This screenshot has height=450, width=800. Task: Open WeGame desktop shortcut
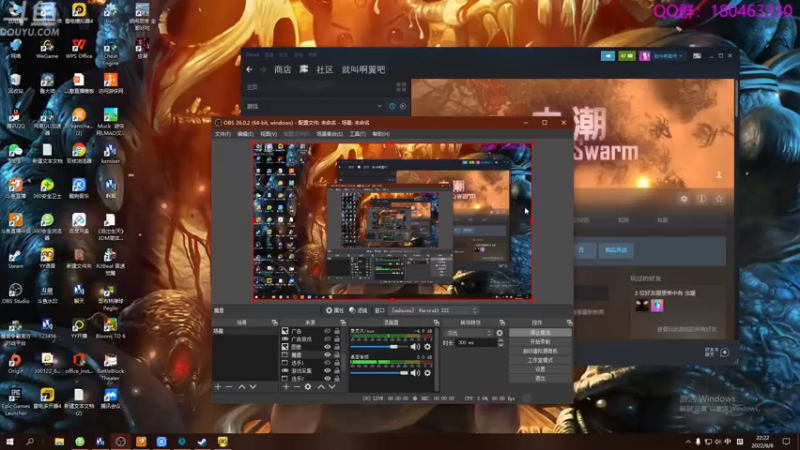click(47, 48)
